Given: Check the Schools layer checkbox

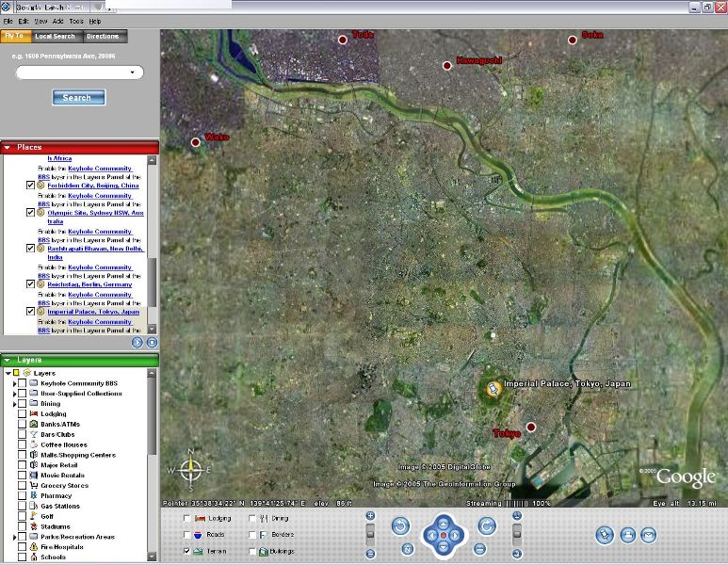Looking at the screenshot, I should click(22, 557).
